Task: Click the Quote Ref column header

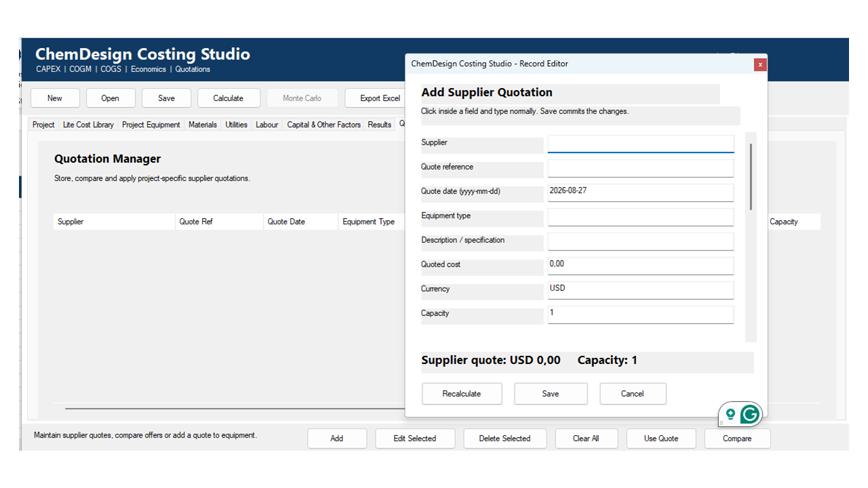Action: (x=220, y=222)
